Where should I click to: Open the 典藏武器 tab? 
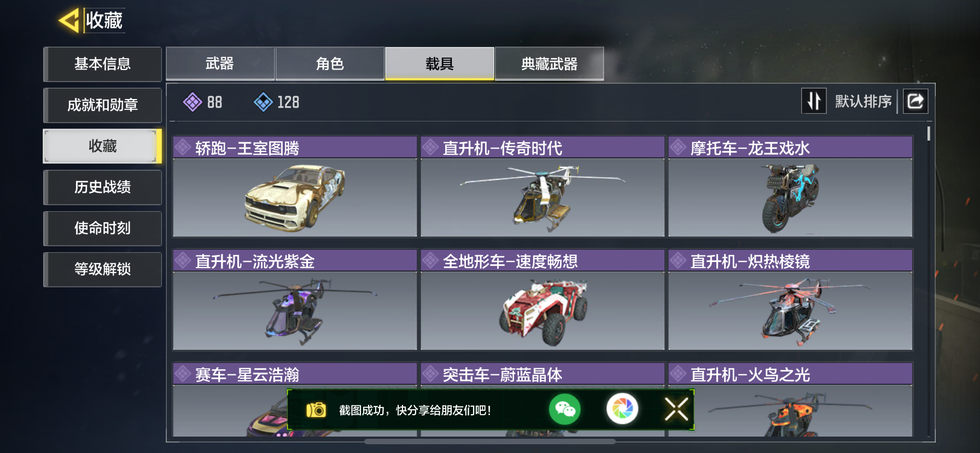coord(549,63)
